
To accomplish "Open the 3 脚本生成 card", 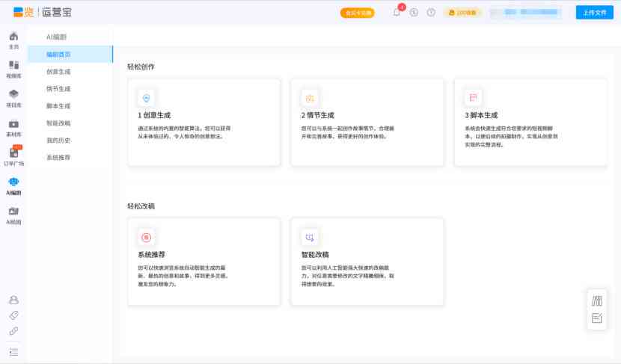I will [x=530, y=123].
